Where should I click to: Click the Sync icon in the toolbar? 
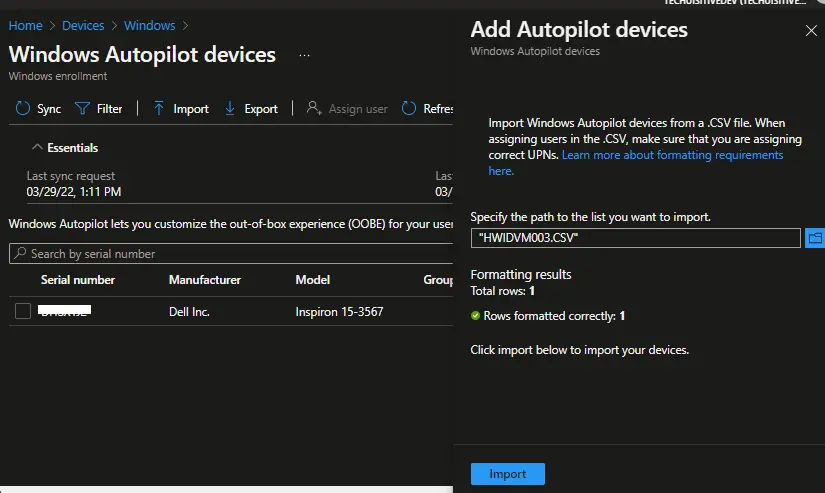point(23,108)
